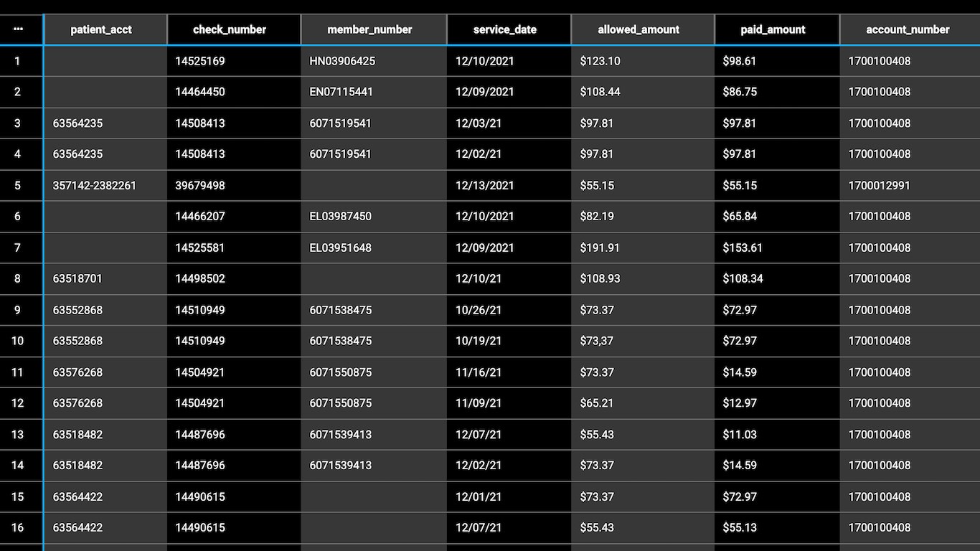The width and height of the screenshot is (980, 551).
Task: Sort by the check_number column header
Action: click(x=230, y=29)
